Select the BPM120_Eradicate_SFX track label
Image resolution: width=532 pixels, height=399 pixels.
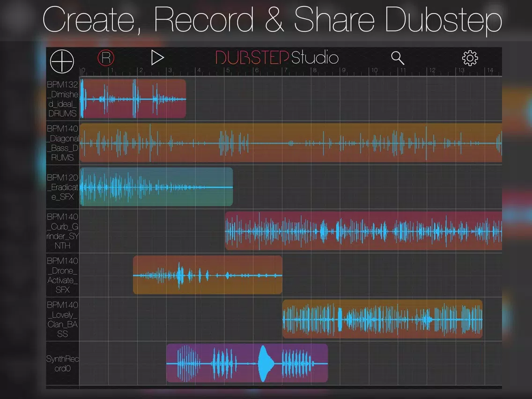(x=62, y=187)
